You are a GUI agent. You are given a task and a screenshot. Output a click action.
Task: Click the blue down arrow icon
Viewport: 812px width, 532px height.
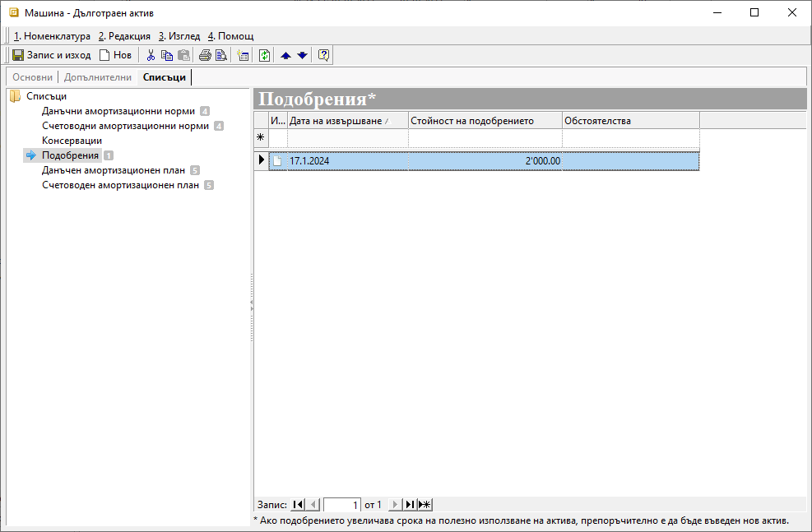tap(302, 56)
